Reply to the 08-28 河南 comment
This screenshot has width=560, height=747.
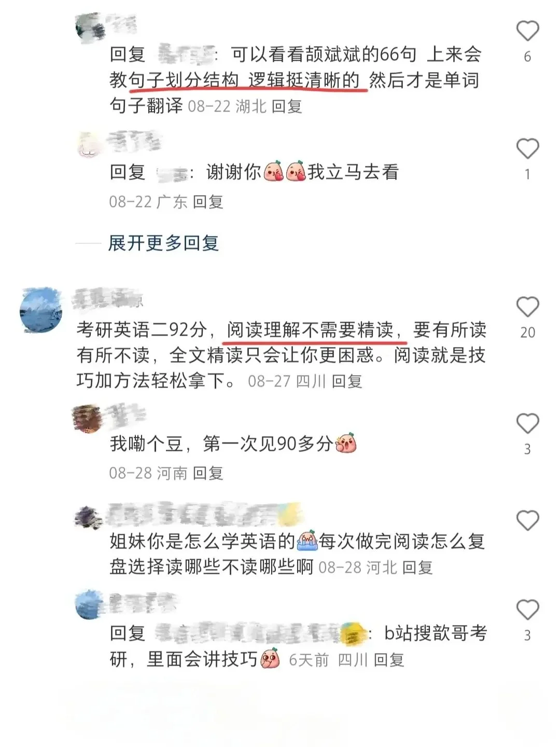208,473
